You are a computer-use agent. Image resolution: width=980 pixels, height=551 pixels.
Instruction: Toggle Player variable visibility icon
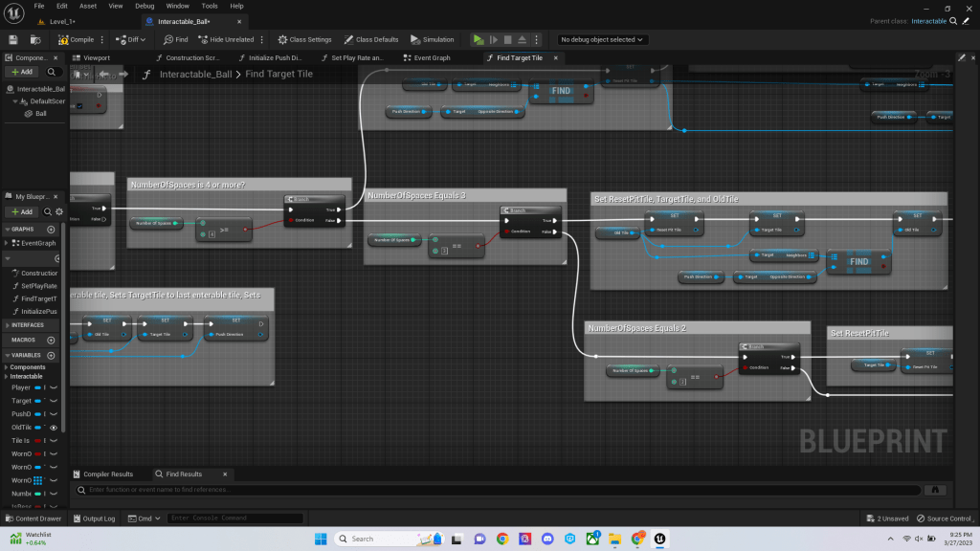54,387
